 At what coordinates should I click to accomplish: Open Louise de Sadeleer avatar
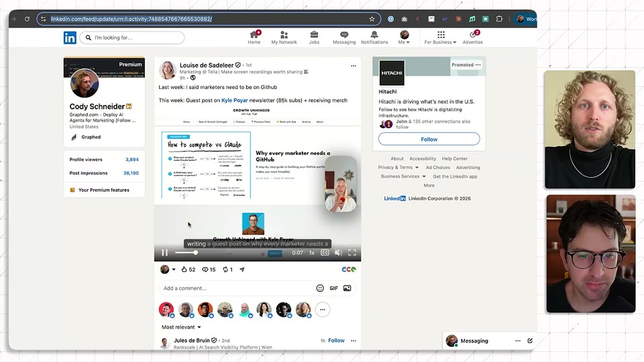168,70
